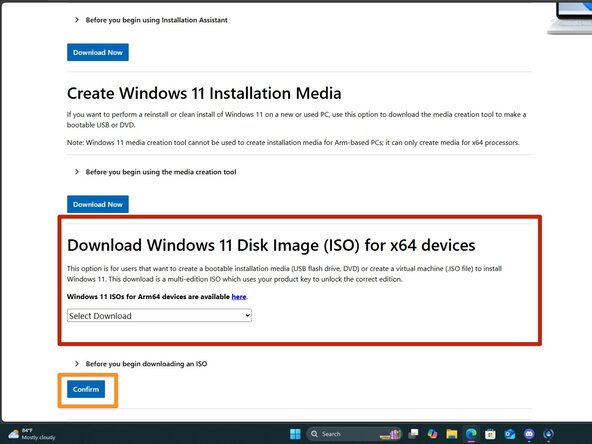Click the Create Windows 11 Installation Media heading
Image resolution: width=592 pixels, height=444 pixels.
[x=204, y=93]
